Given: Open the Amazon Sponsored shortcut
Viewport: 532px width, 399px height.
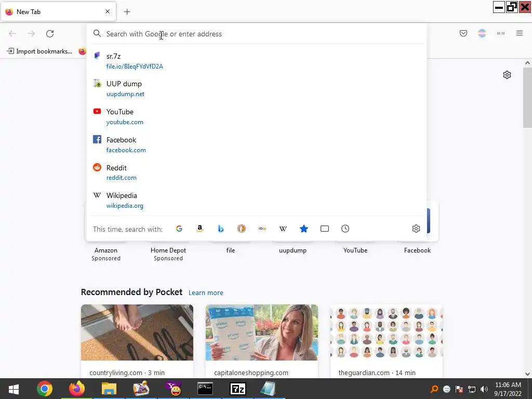Looking at the screenshot, I should click(x=106, y=254).
